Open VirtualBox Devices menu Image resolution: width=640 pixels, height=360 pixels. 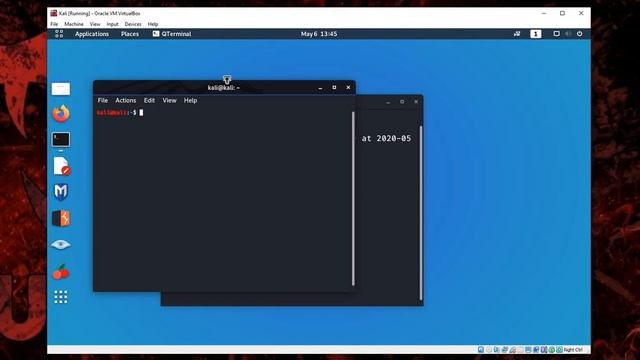133,24
